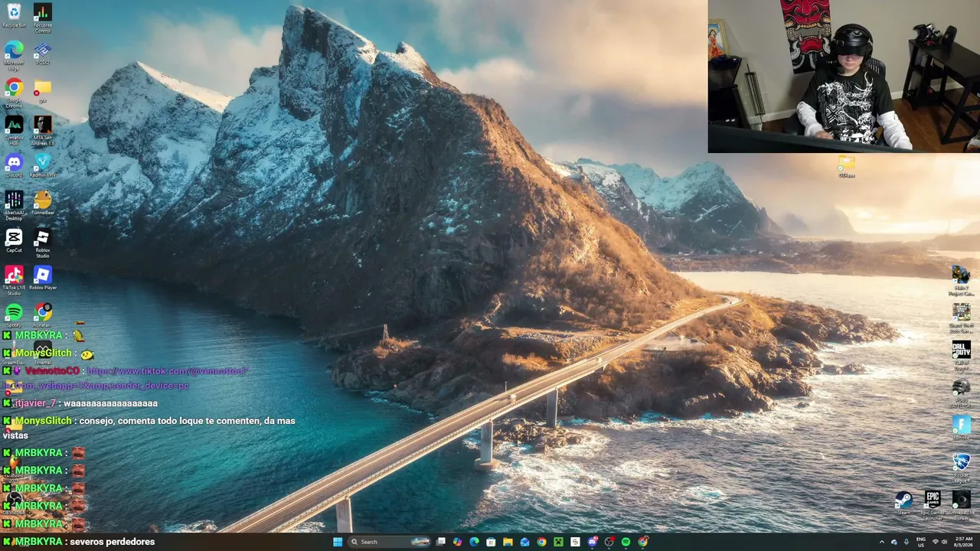Select the Microsoft Edge desktop shortcut
The image size is (980, 551).
[14, 55]
